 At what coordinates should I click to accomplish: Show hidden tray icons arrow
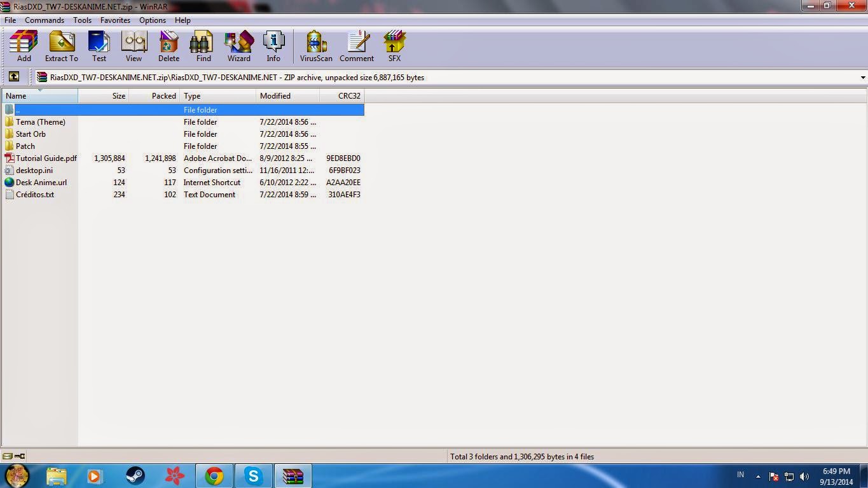pyautogui.click(x=758, y=476)
